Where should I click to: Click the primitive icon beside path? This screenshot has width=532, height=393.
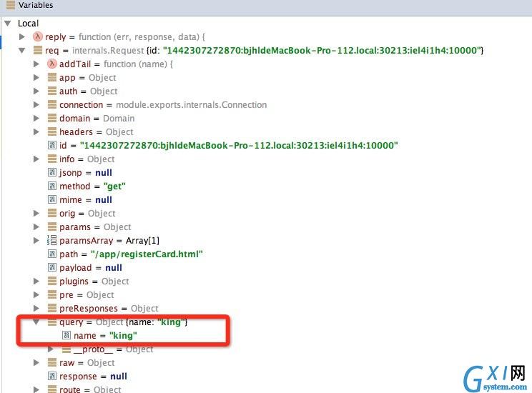(52, 254)
